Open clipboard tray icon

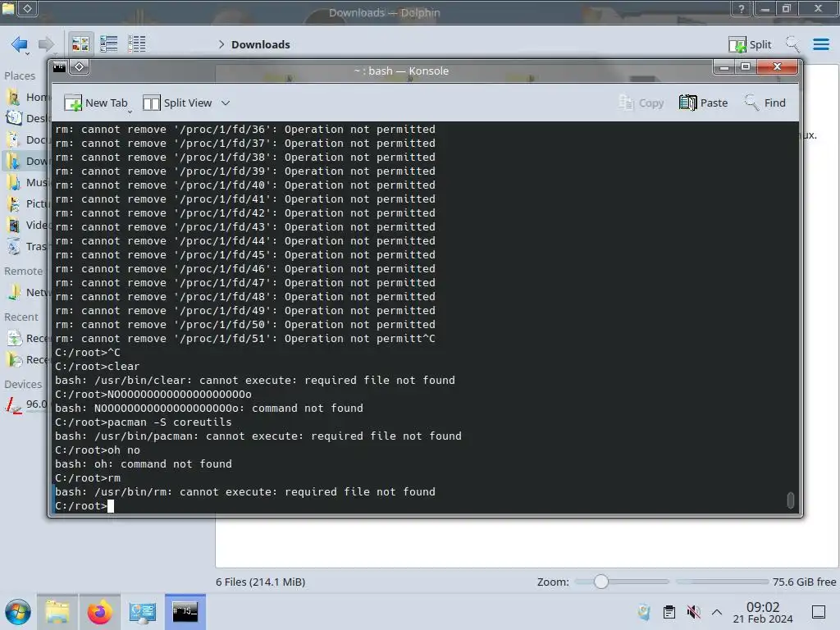click(x=669, y=612)
